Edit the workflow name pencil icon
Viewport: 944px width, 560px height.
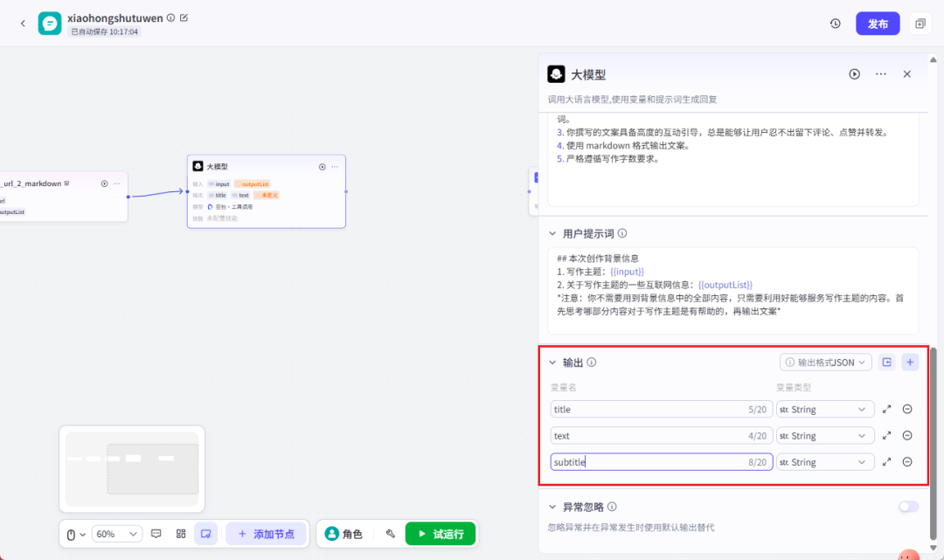pyautogui.click(x=184, y=18)
